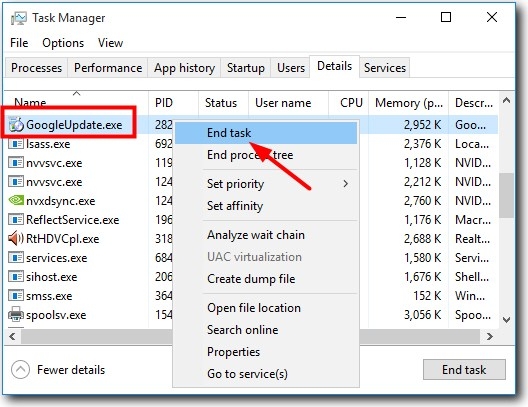Sort by Description column header

(473, 103)
